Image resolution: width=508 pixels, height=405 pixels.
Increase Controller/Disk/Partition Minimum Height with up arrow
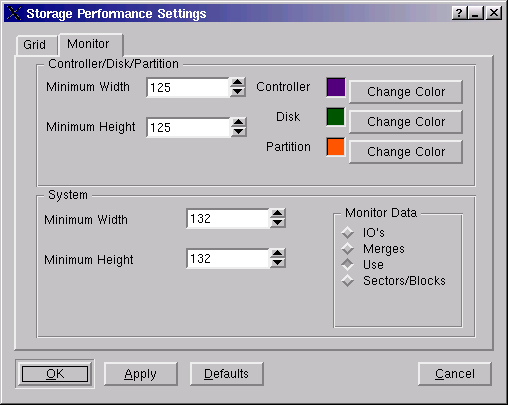click(x=238, y=122)
